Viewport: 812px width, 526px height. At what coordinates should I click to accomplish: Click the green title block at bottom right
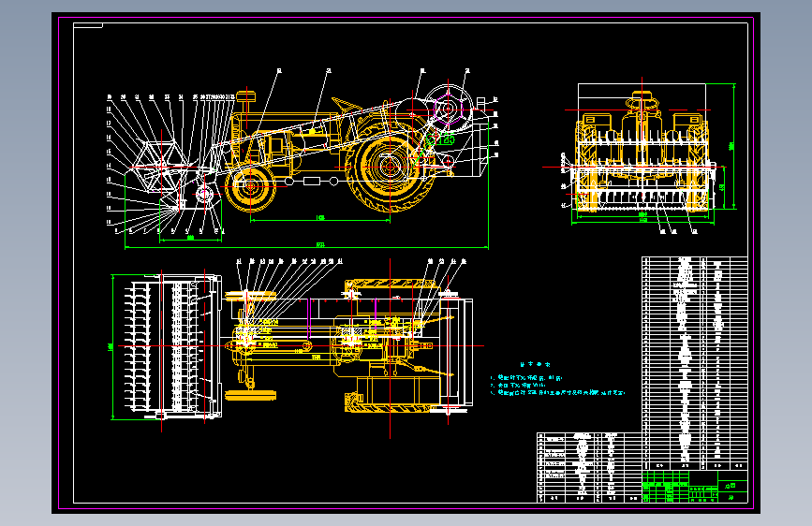(x=694, y=487)
